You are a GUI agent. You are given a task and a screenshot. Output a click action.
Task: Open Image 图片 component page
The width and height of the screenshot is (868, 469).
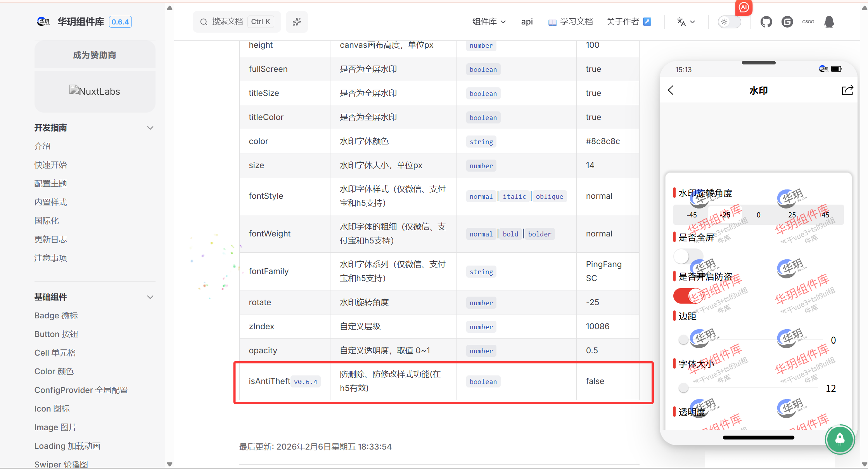point(55,427)
